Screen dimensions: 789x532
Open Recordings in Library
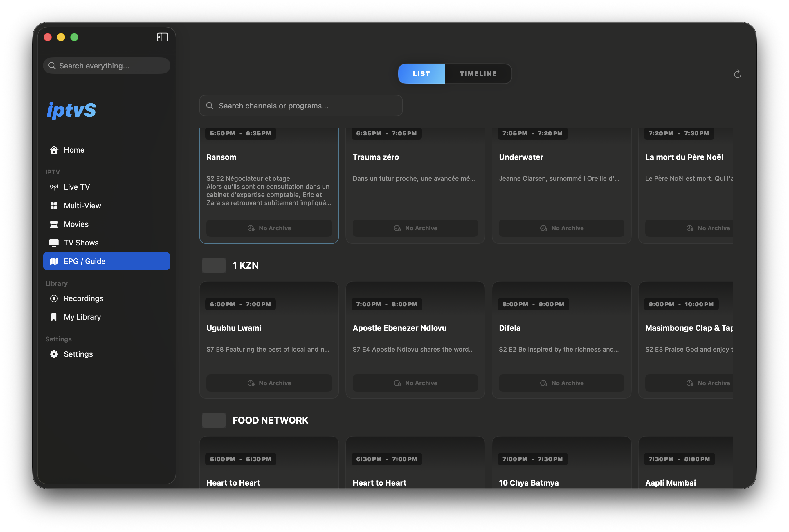click(x=107, y=298)
